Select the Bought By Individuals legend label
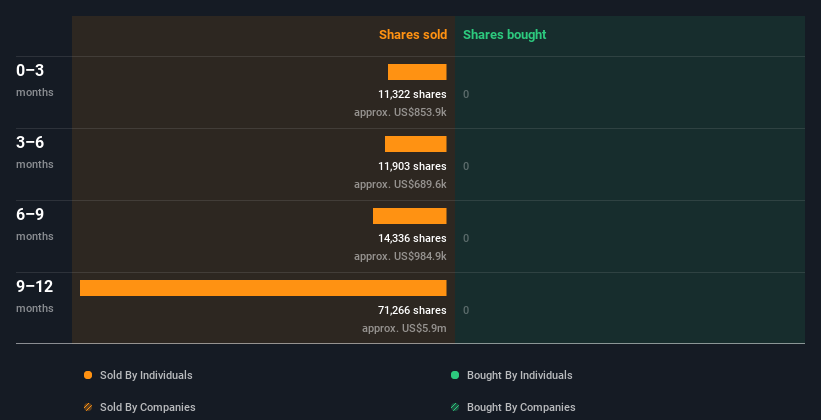 pos(519,375)
